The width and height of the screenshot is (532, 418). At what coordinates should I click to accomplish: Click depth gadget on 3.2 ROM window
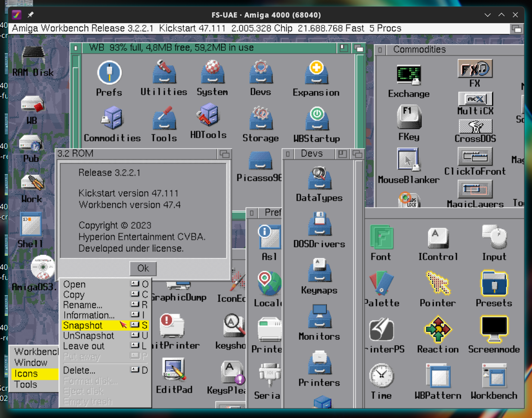224,154
